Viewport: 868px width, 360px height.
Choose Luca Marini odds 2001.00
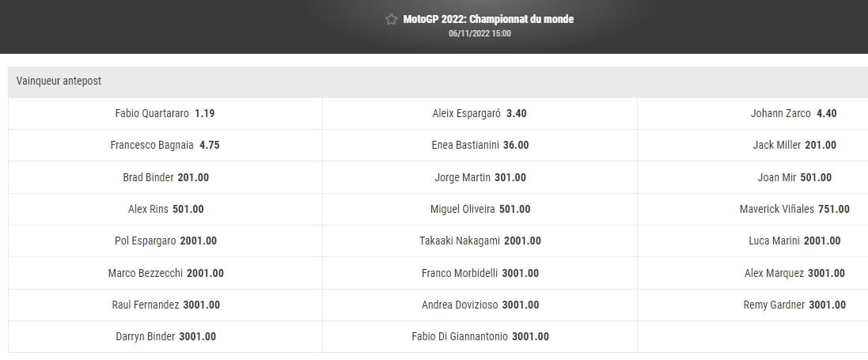tap(794, 241)
